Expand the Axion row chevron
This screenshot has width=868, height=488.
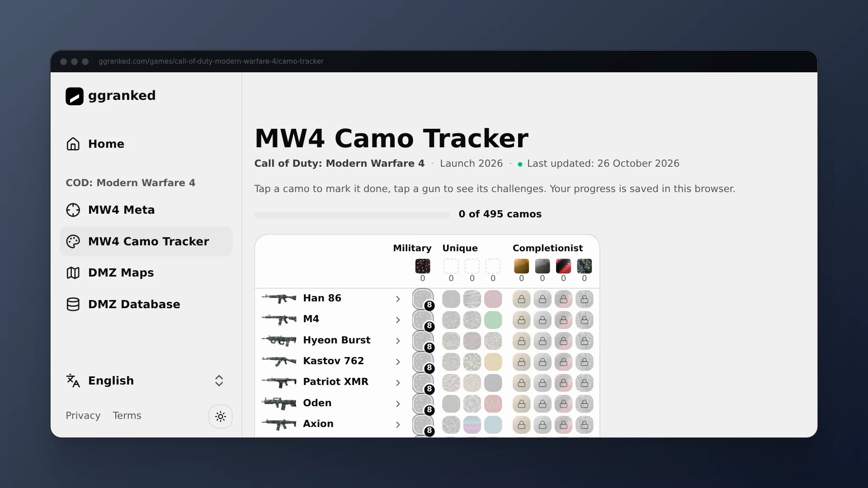(398, 424)
